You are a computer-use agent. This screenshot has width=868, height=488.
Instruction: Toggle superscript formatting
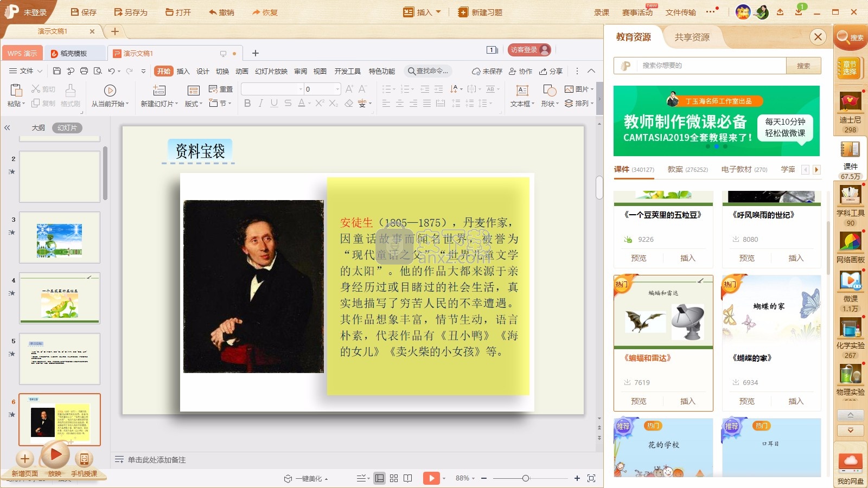tap(320, 103)
